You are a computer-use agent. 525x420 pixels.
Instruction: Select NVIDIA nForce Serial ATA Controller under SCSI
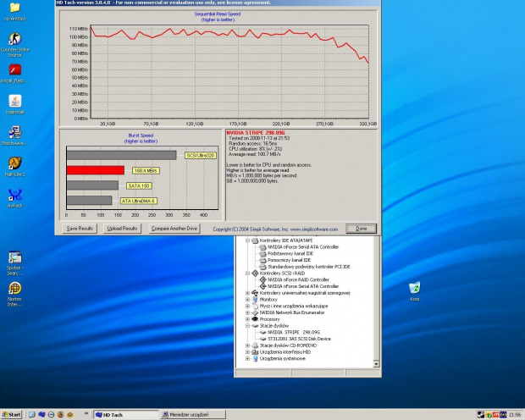coord(303,286)
